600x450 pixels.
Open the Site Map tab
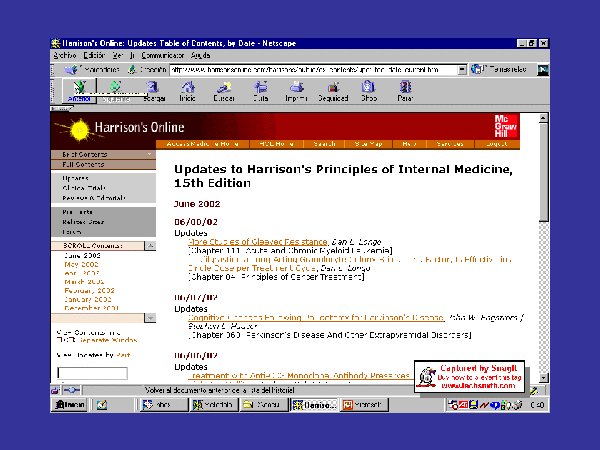(368, 144)
